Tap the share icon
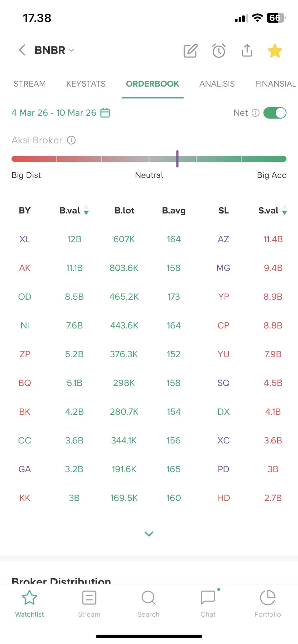The width and height of the screenshot is (298, 644). point(247,51)
